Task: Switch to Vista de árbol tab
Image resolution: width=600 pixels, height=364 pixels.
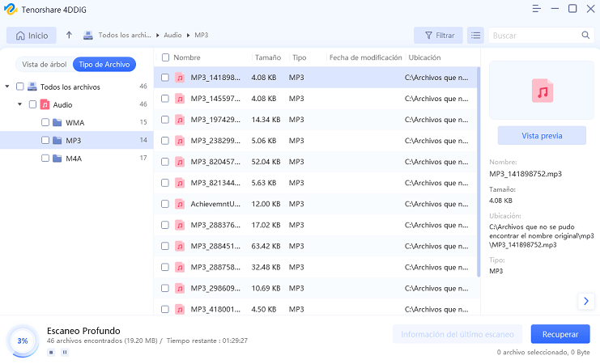Action: [43, 65]
